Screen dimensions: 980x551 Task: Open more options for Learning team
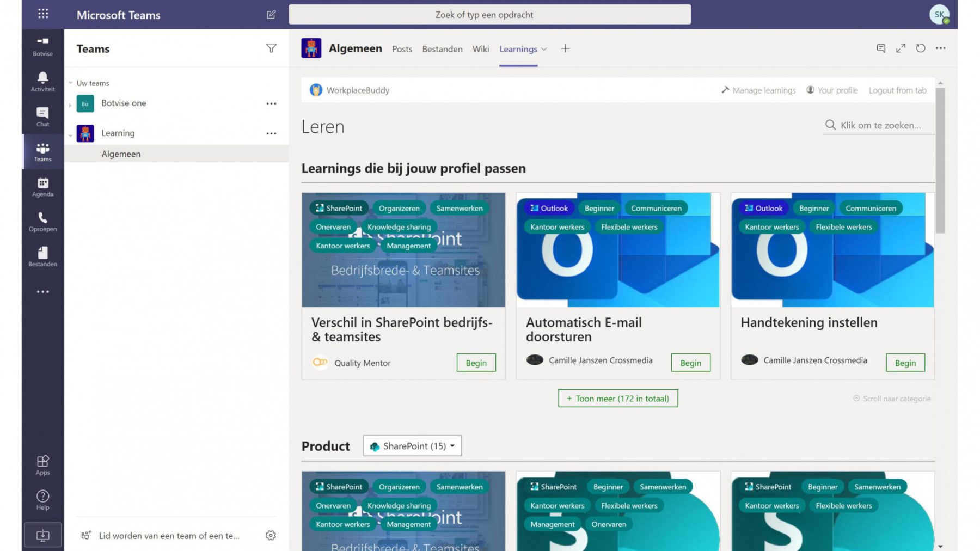[x=271, y=133]
